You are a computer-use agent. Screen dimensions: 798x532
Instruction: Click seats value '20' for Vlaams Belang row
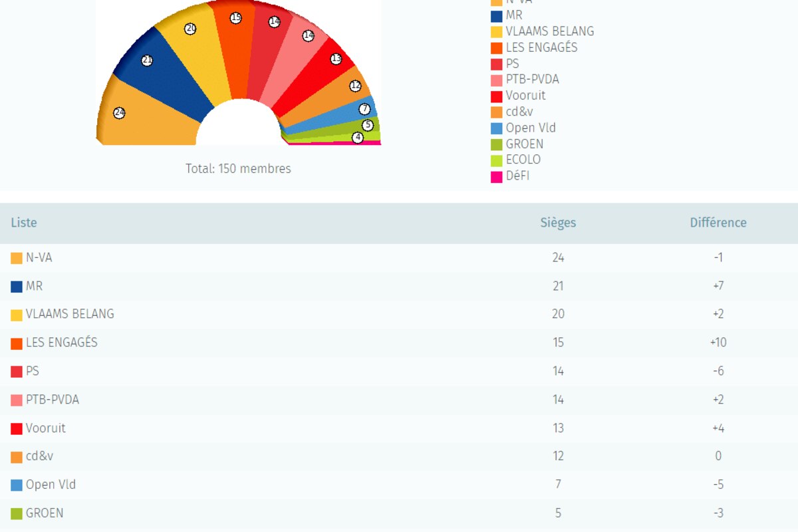[x=558, y=314]
